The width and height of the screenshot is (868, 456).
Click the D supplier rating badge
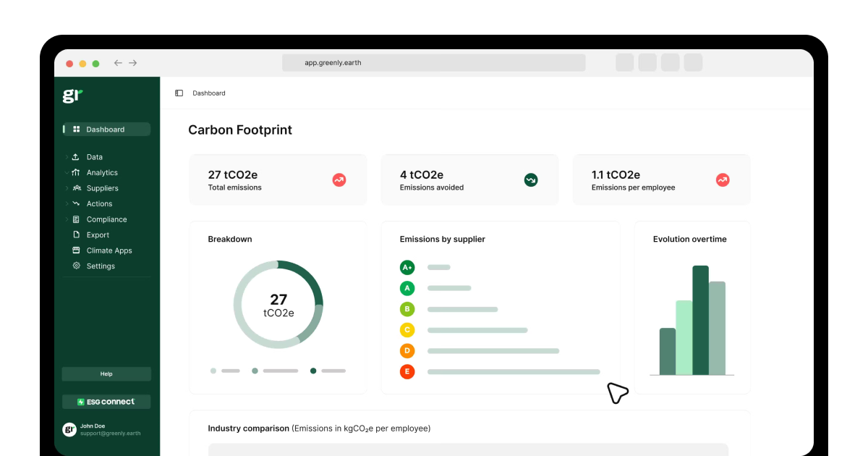[x=407, y=351]
